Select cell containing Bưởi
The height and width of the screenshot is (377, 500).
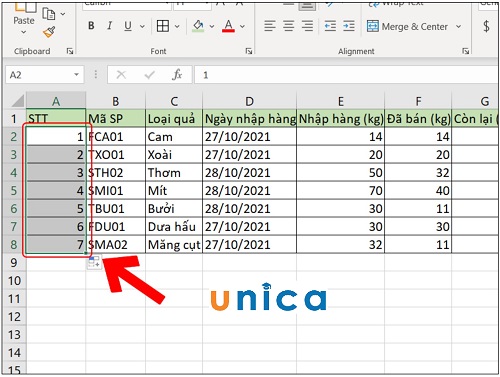[x=174, y=208]
